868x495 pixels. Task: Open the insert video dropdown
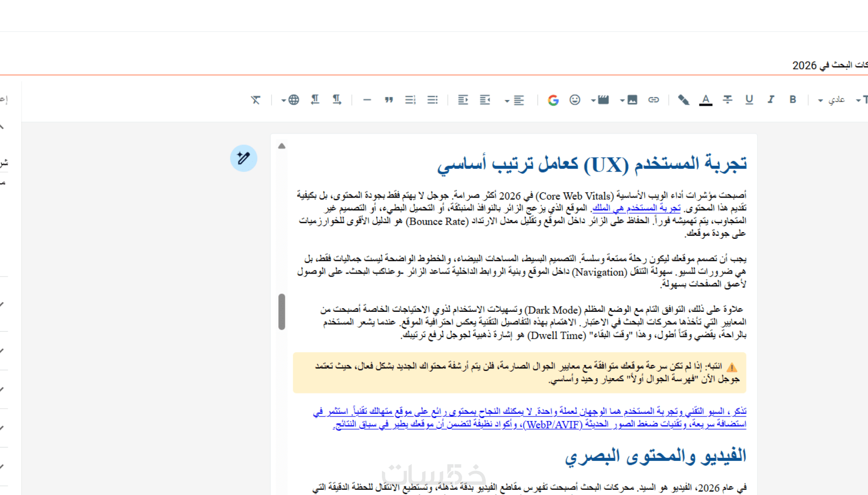[600, 100]
